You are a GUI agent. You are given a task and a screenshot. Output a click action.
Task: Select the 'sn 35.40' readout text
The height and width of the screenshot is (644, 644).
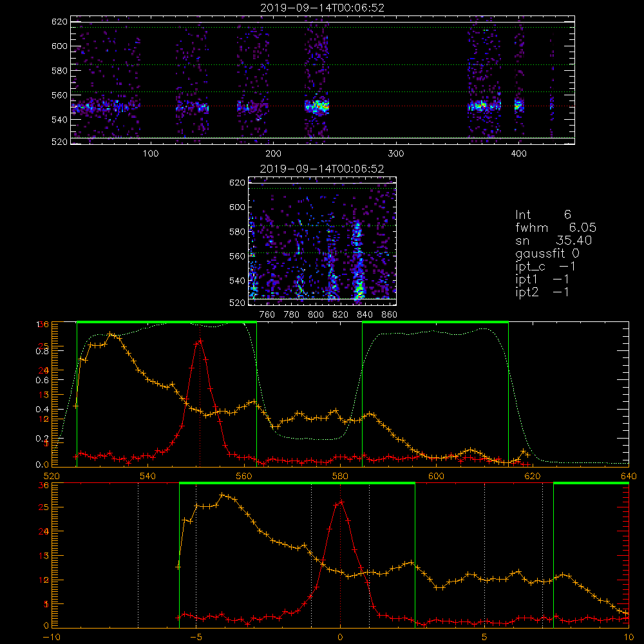click(x=554, y=240)
